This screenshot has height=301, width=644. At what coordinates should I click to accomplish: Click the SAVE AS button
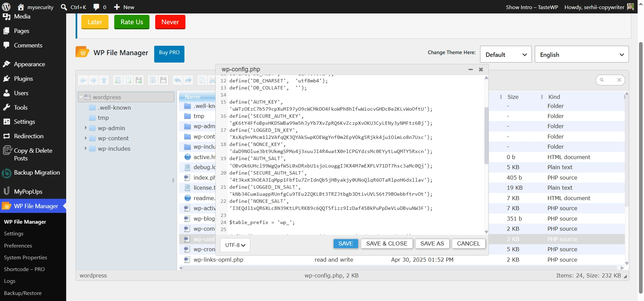point(432,243)
